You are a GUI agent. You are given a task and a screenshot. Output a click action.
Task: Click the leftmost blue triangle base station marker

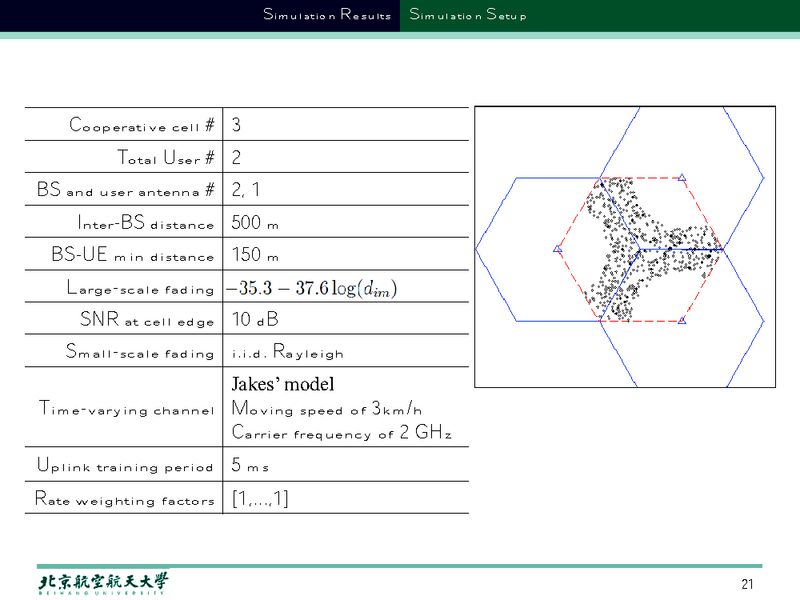point(557,249)
